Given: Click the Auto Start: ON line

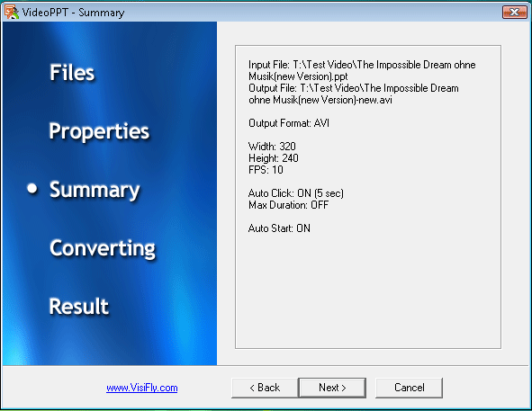Looking at the screenshot, I should (x=279, y=228).
